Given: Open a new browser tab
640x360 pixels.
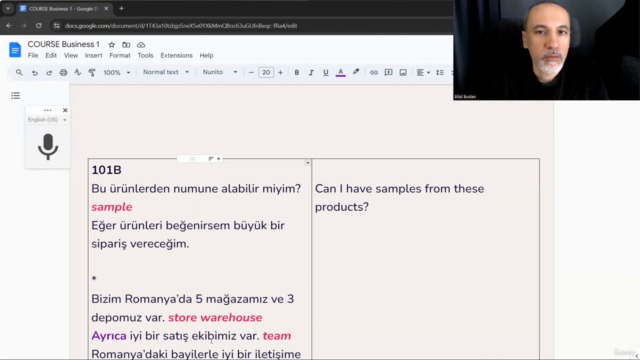Looking at the screenshot, I should 121,8.
